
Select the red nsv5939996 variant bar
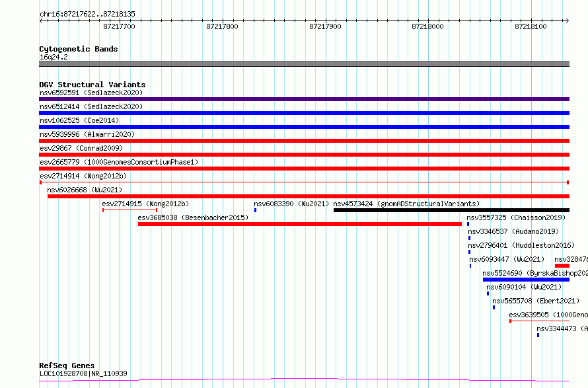coord(304,141)
